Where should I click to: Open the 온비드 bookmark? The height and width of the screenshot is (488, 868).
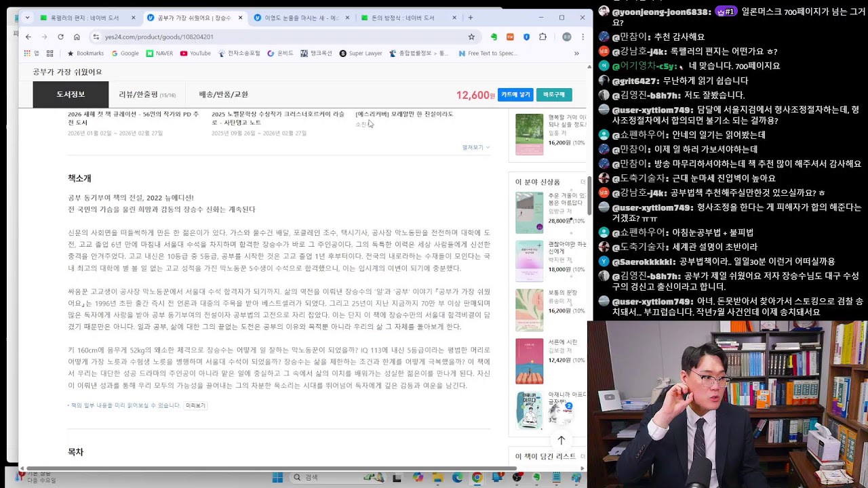coord(280,54)
